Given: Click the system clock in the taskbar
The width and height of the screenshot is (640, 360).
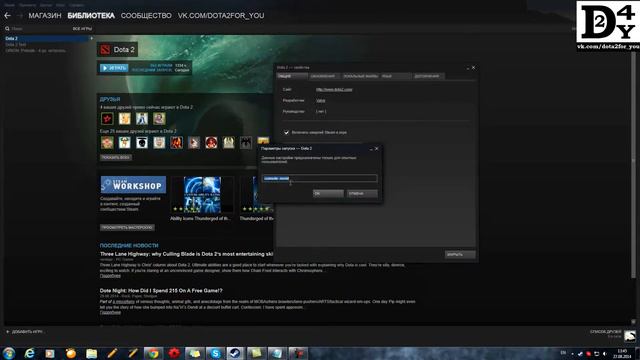Looking at the screenshot, I should pyautogui.click(x=622, y=353).
